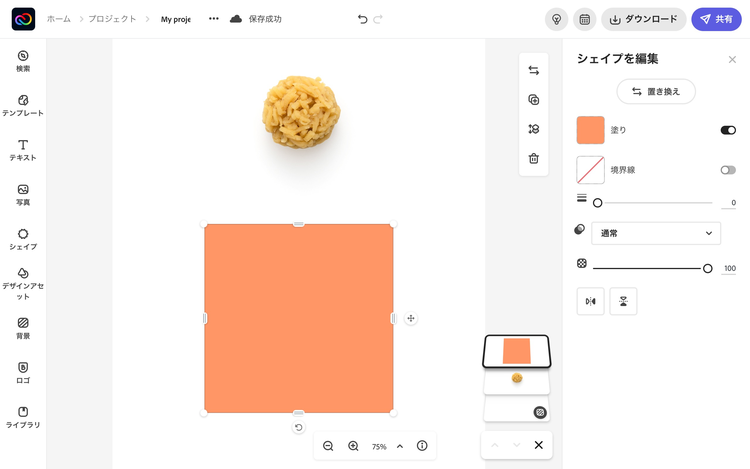Image resolution: width=750 pixels, height=469 pixels.
Task: Move layer up with the up arrow
Action: coord(495,445)
